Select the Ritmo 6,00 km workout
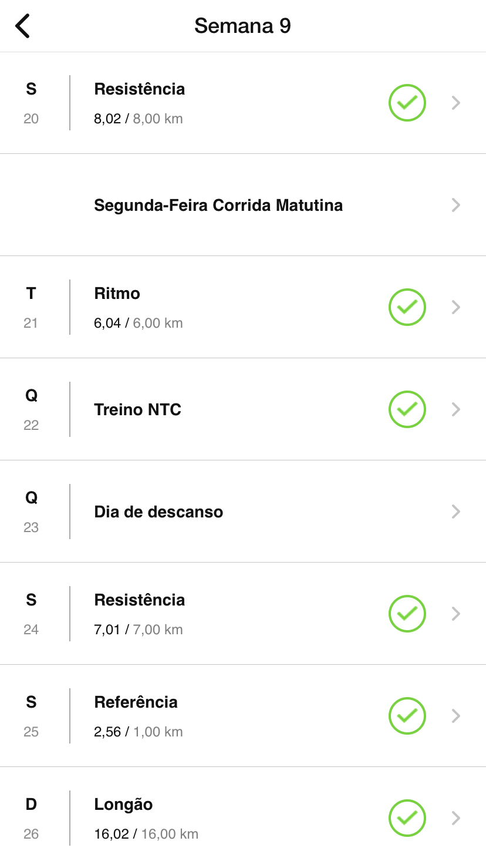486x868 pixels. point(139,307)
